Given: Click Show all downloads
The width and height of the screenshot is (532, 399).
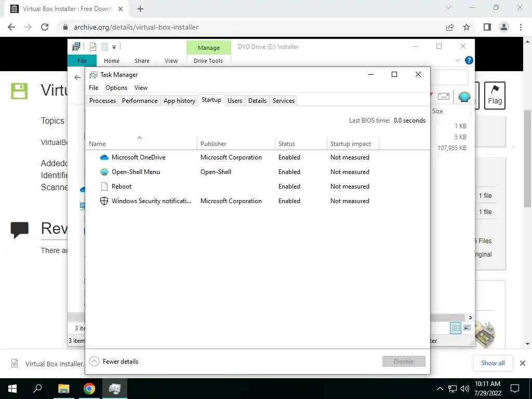Looking at the screenshot, I should point(493,363).
